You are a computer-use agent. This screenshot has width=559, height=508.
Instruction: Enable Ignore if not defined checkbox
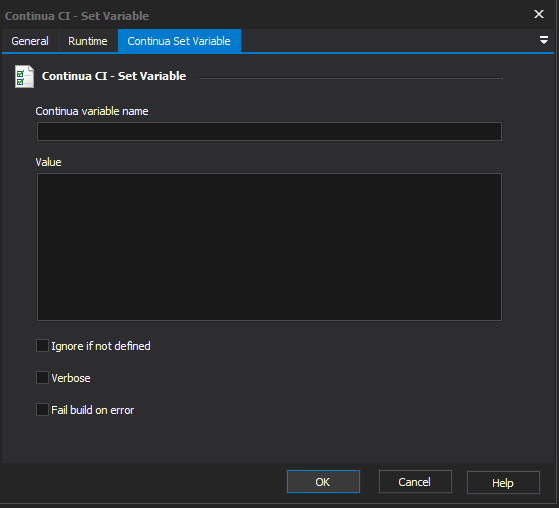pyautogui.click(x=42, y=345)
